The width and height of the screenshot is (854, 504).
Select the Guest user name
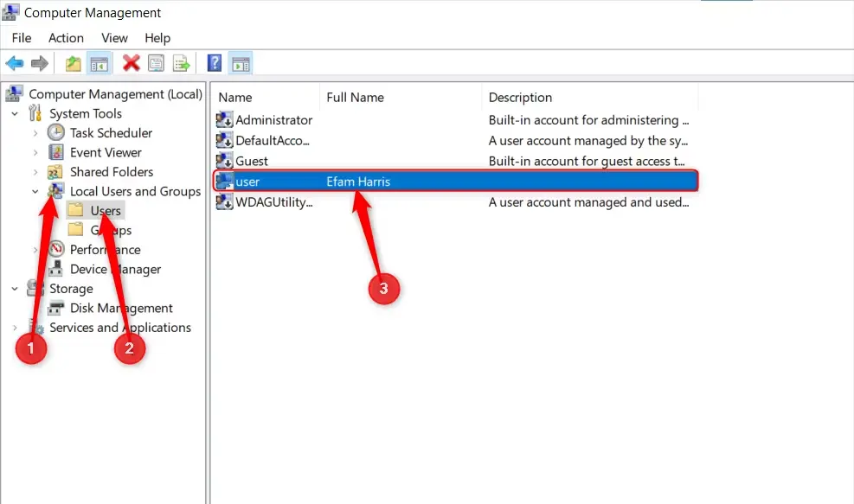point(252,161)
